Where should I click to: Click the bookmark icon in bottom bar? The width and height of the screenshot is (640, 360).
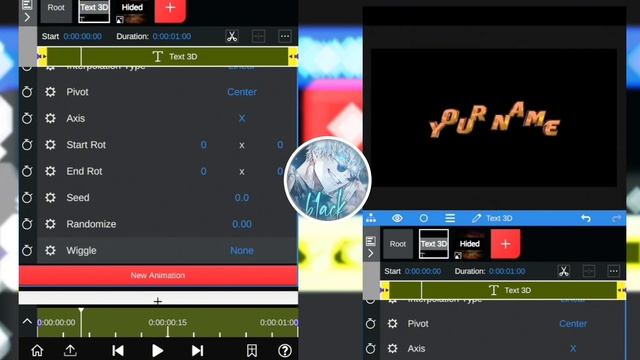[x=252, y=350]
